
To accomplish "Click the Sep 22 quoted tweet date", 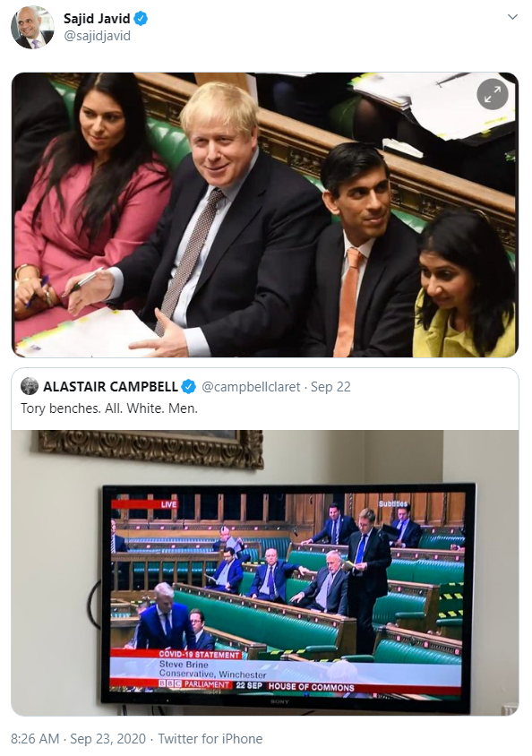I will click(x=330, y=387).
